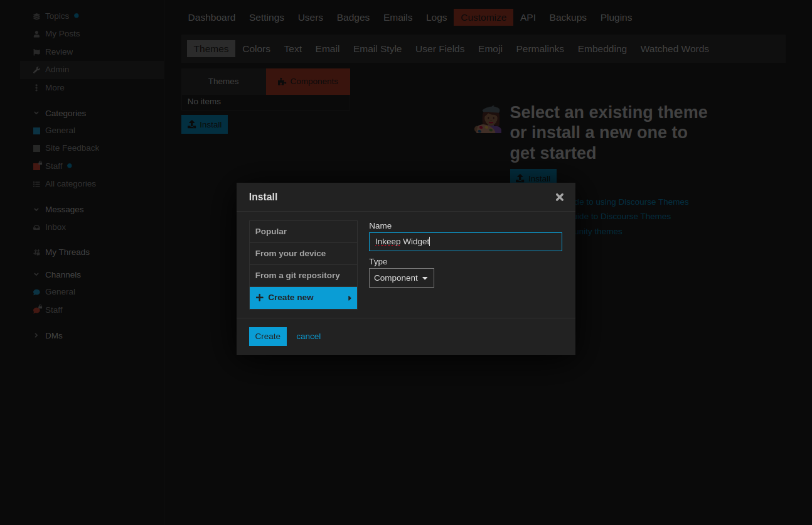Open the Type dropdown showing Component
Screen dimensions: 812x525
(x=401, y=278)
